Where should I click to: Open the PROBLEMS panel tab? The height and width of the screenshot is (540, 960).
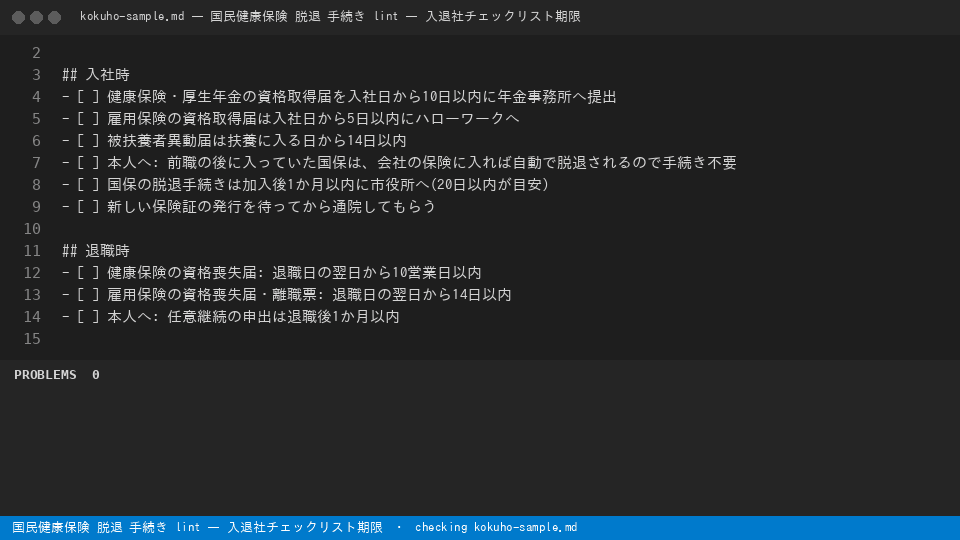45,375
